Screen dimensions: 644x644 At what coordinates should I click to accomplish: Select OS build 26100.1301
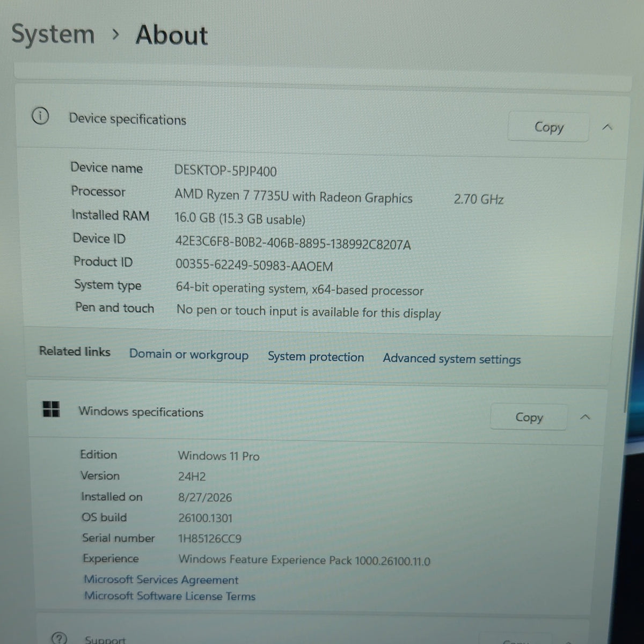point(206,518)
